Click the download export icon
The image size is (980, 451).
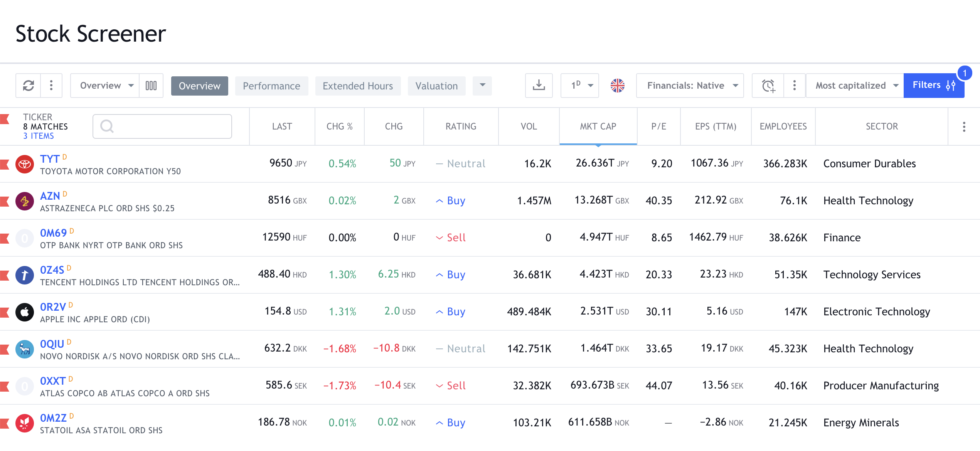coord(539,86)
